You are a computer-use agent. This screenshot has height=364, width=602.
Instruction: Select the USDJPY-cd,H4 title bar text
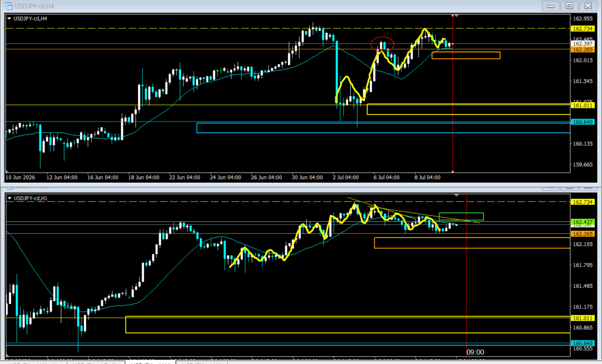click(35, 6)
